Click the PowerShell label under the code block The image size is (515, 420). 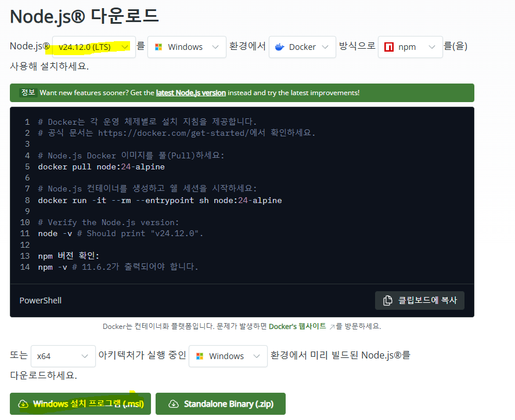click(x=41, y=300)
